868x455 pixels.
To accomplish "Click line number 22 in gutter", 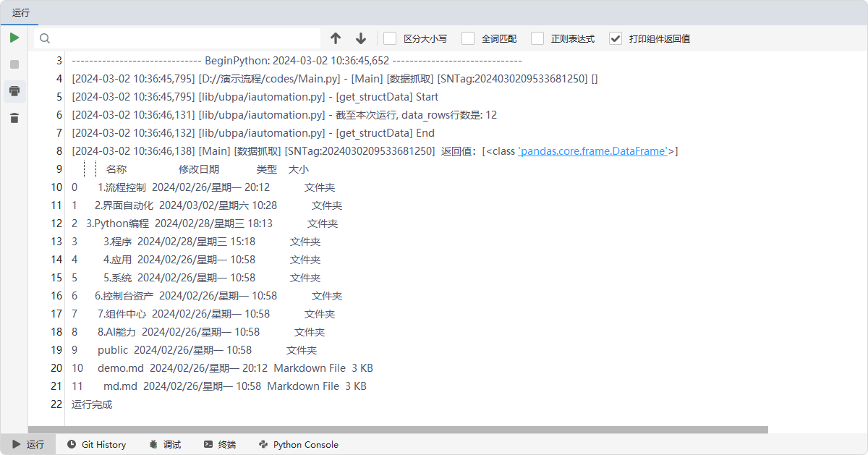I will (x=56, y=404).
